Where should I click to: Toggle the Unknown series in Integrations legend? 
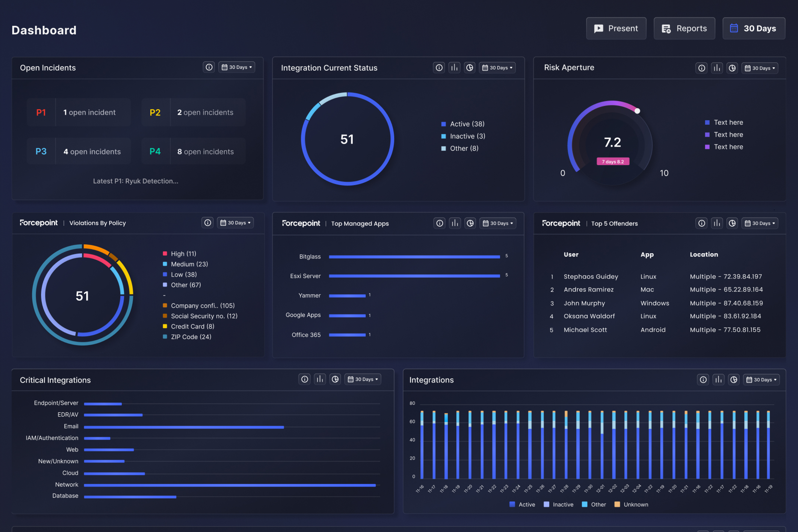tap(631, 505)
